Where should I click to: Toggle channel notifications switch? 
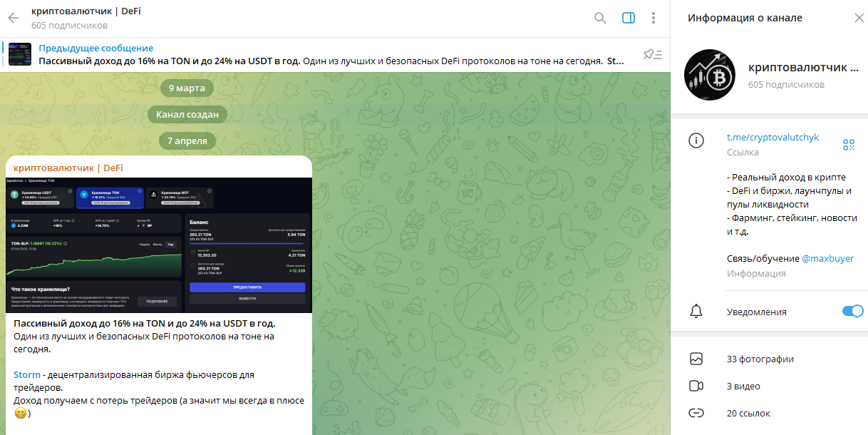tap(852, 311)
